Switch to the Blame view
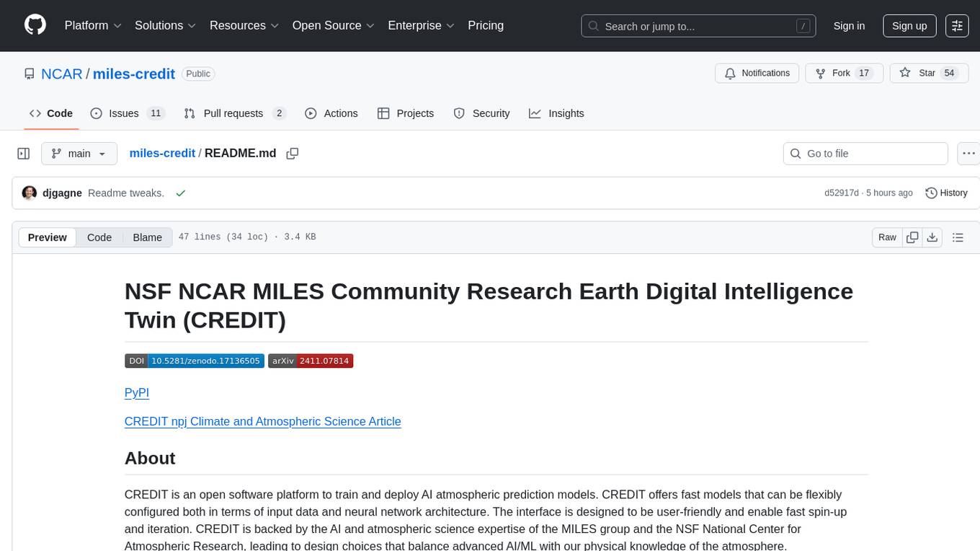980x551 pixels. [147, 237]
